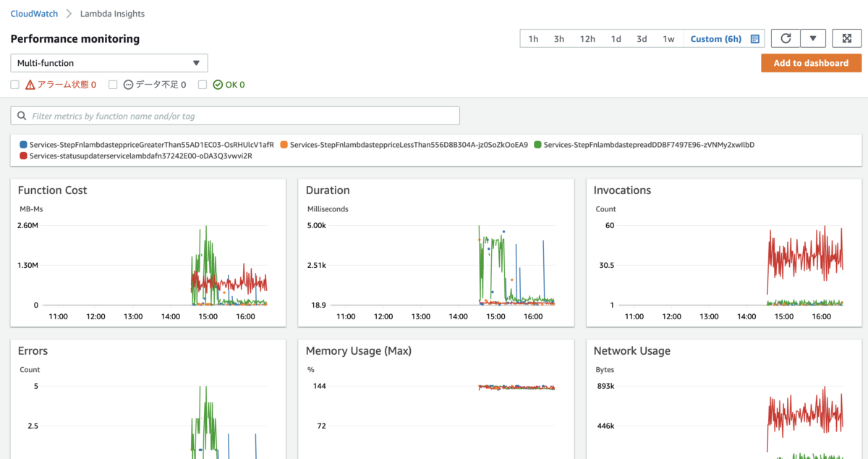Click the Network Usage chart title
Screen dimensions: 868x459
[x=632, y=351]
